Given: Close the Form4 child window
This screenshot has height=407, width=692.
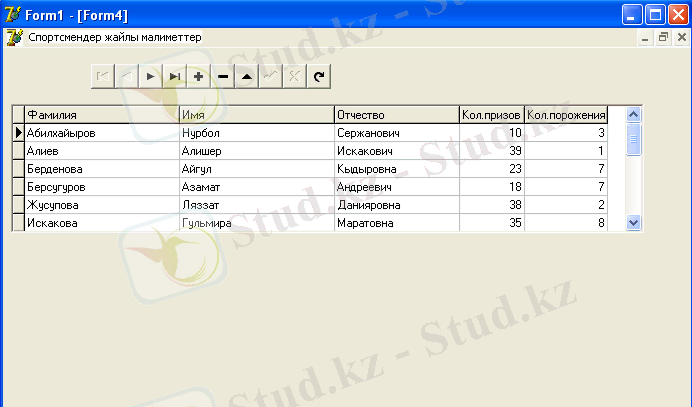Looking at the screenshot, I should pyautogui.click(x=681, y=38).
